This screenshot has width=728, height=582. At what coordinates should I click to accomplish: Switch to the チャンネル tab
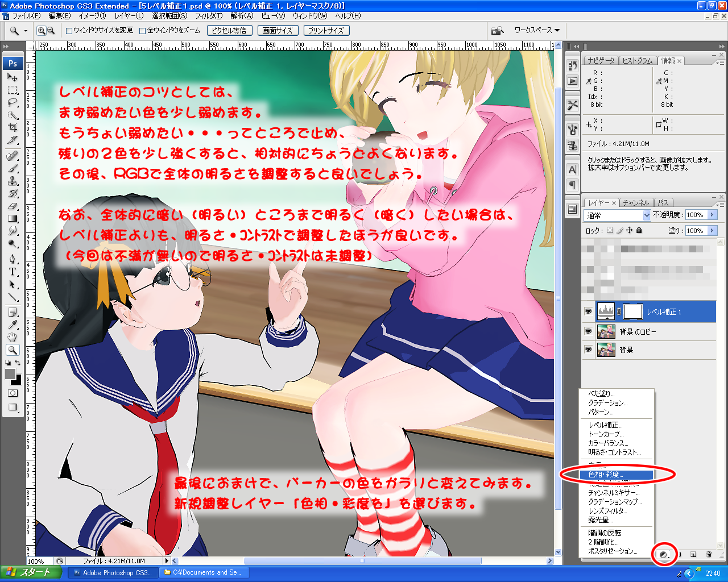[635, 203]
